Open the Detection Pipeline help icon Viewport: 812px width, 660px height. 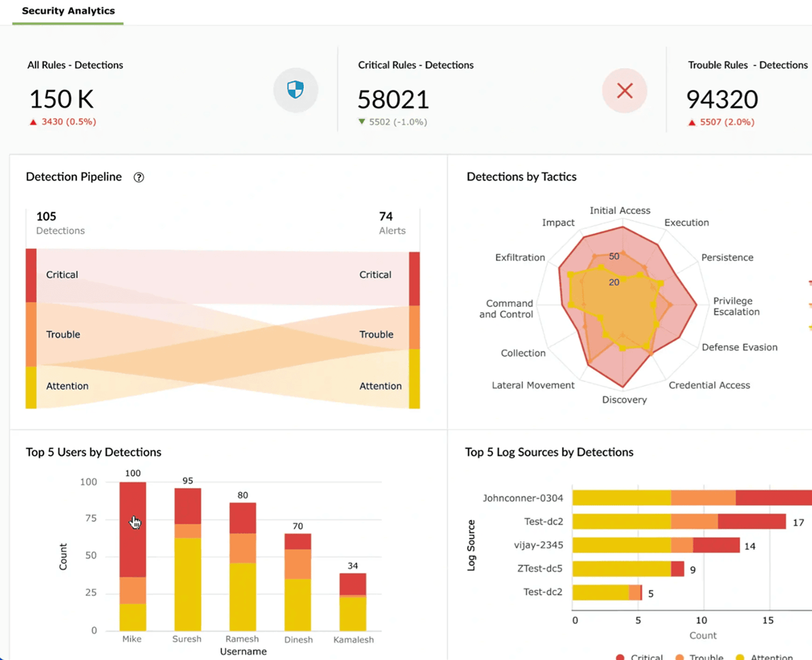tap(139, 177)
